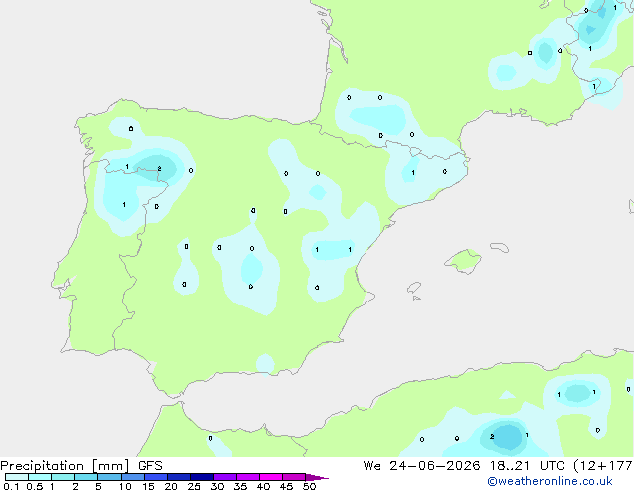Choose the 20–25 mm dark blue legend box

tap(179, 477)
